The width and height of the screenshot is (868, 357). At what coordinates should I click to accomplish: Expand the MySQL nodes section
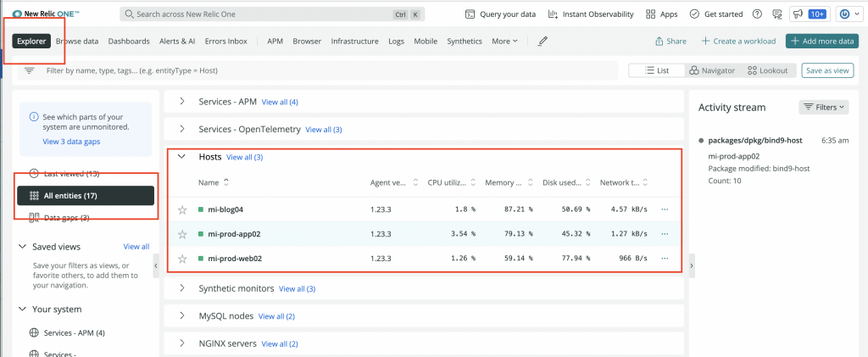[182, 316]
